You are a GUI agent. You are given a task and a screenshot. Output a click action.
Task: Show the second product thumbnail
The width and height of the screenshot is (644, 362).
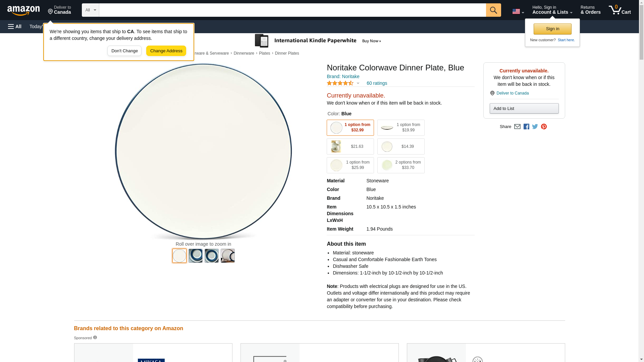(196, 256)
